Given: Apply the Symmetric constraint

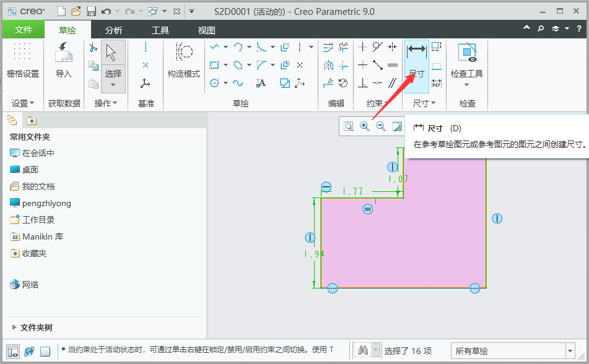Looking at the screenshot, I should tap(393, 47).
